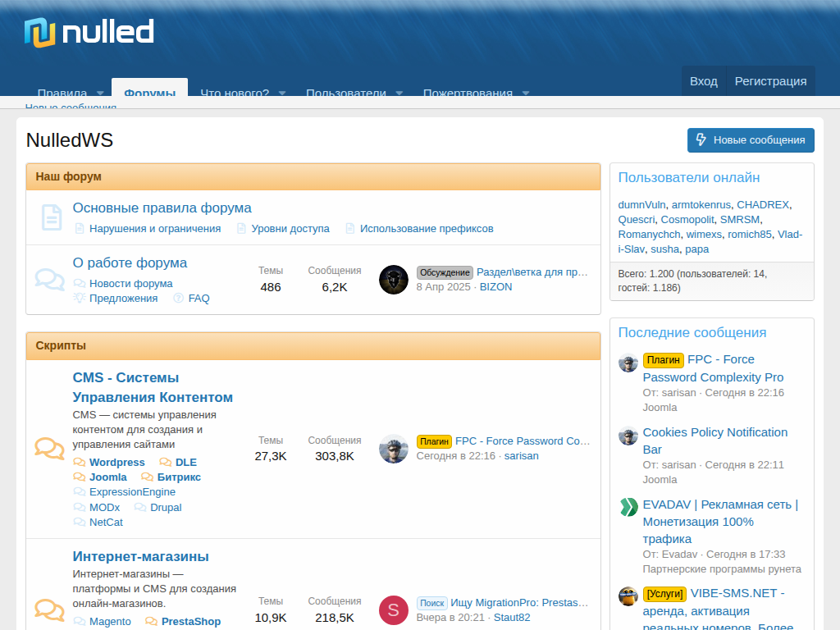Open the Wordpress subforum link
This screenshot has width=840, height=630.
pos(116,463)
